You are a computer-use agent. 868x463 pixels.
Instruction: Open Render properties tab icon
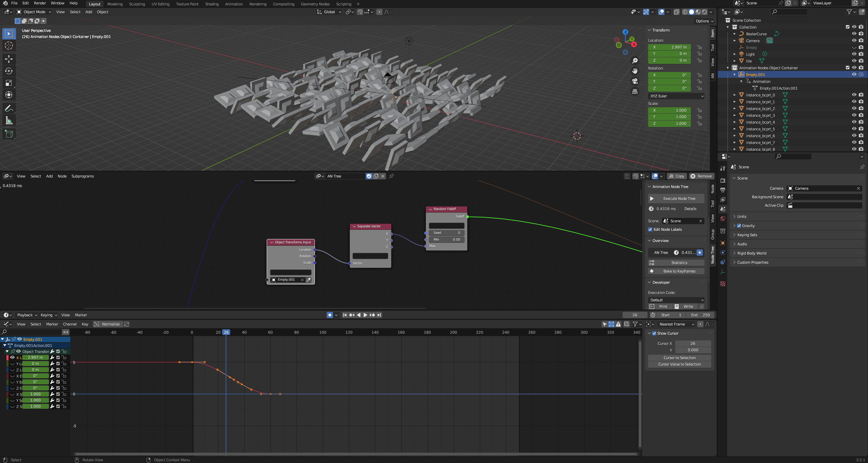pos(723,180)
